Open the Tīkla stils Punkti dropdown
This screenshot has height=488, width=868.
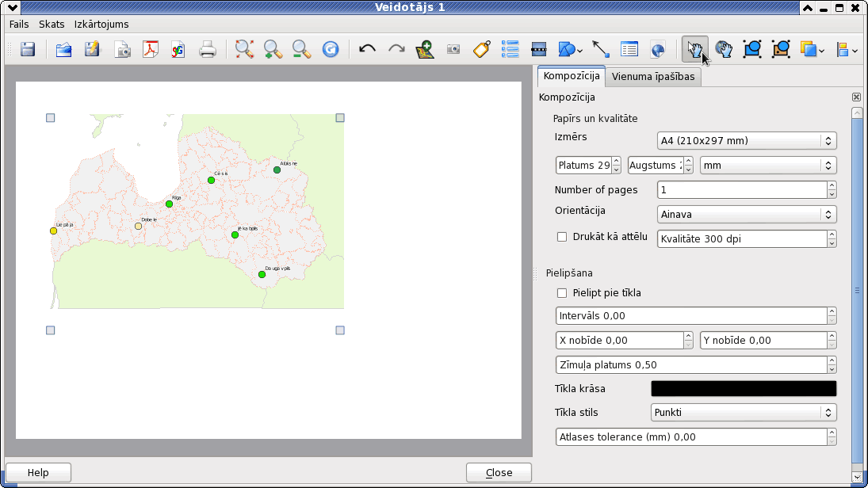[x=744, y=412]
